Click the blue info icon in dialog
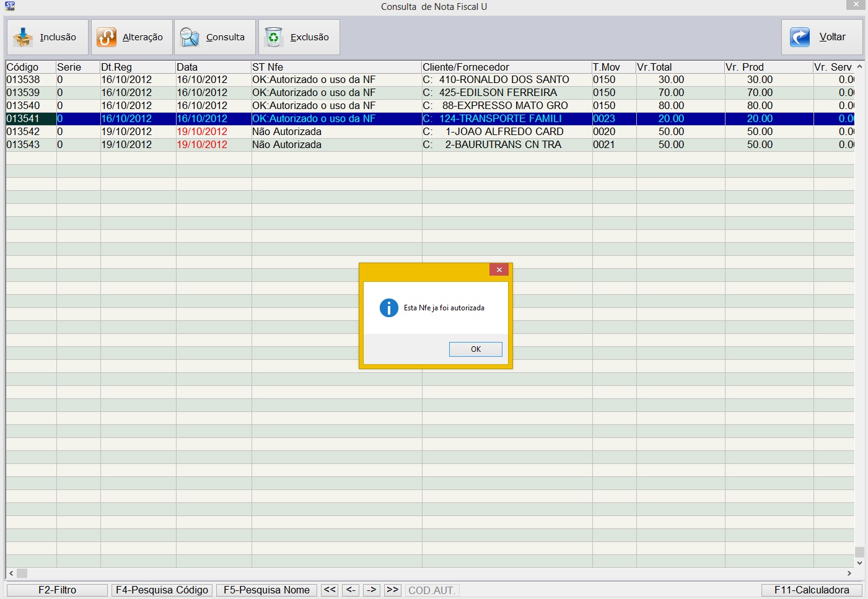This screenshot has width=868, height=599. 388,308
